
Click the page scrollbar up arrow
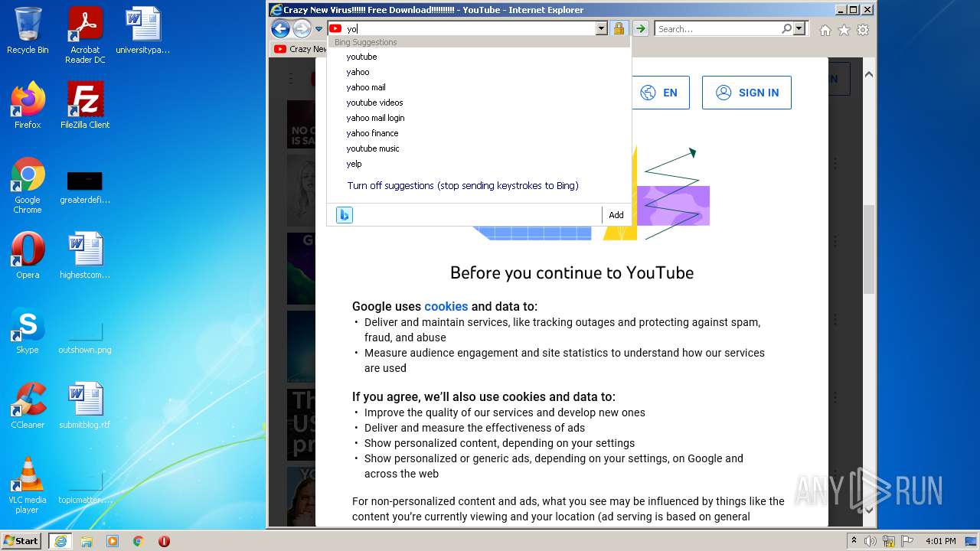pos(868,74)
